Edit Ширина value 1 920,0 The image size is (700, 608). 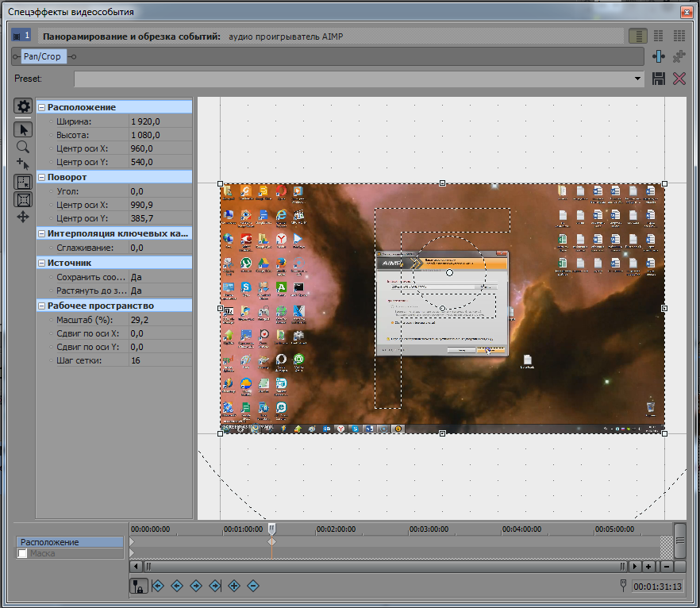[160, 121]
